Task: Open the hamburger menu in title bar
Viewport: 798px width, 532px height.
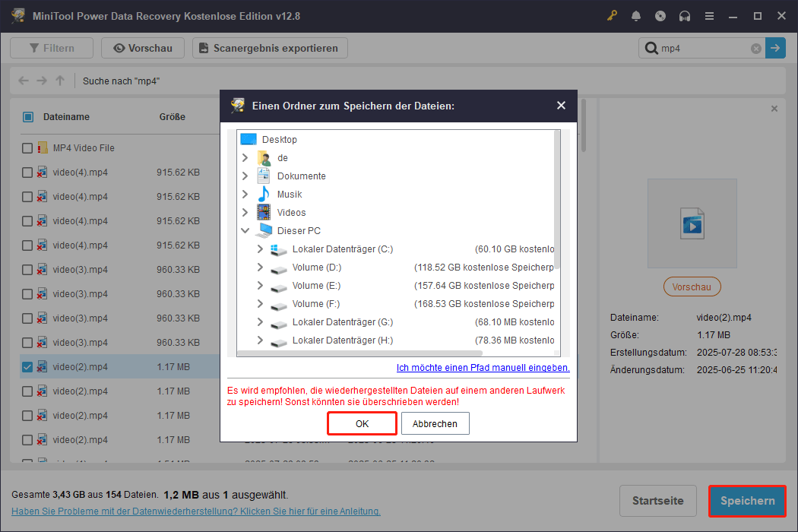Action: coord(709,16)
